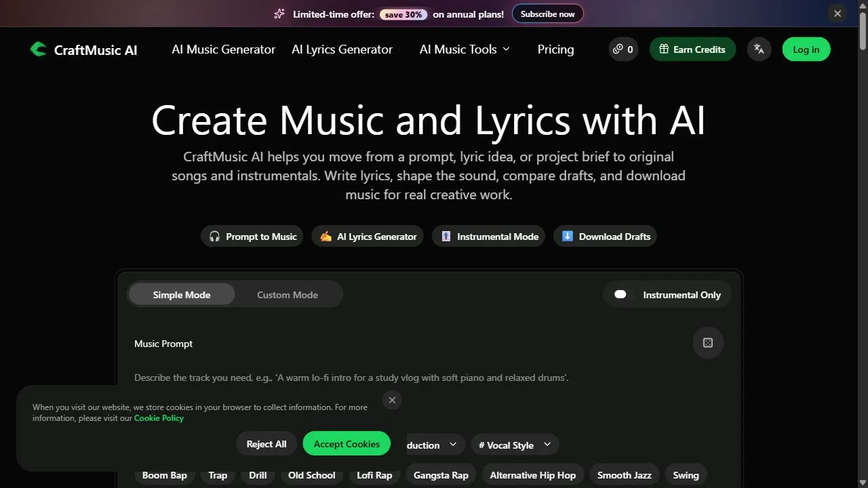Screen dimensions: 868x488
Task: Click the save 30% badge
Action: [403, 14]
